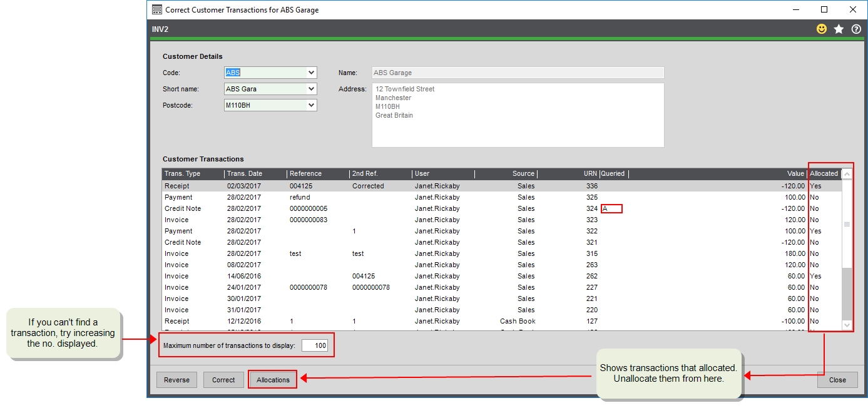Open the Postcode dropdown

[x=312, y=105]
